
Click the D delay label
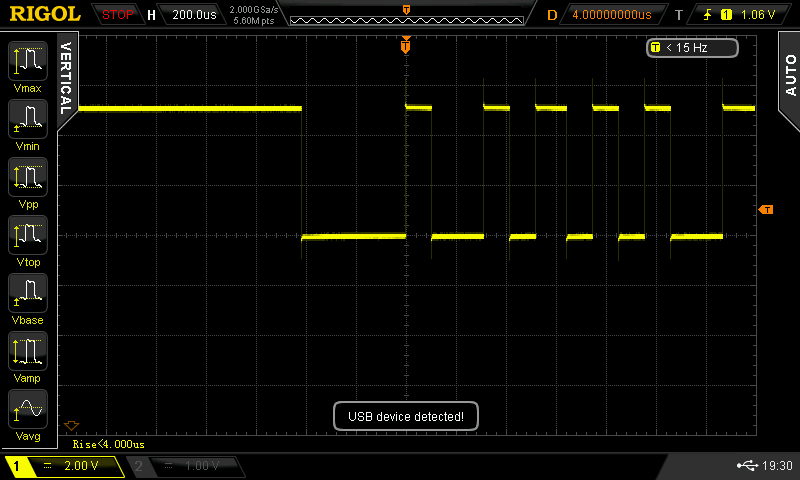click(552, 15)
